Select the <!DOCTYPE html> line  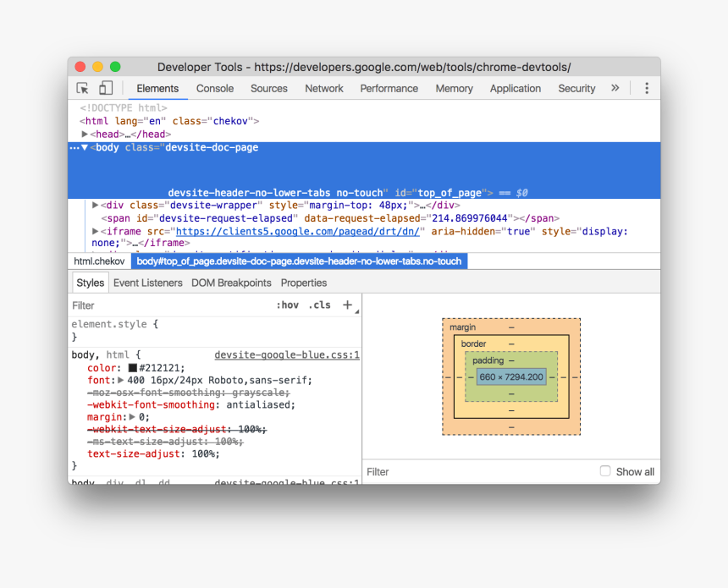click(x=124, y=107)
